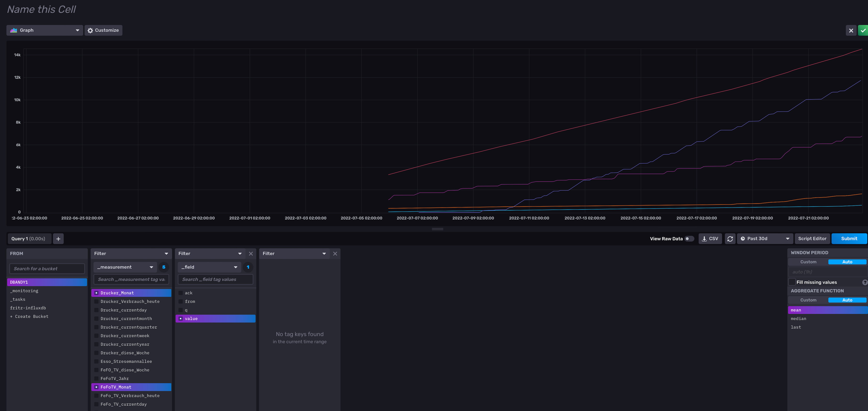This screenshot has width=868, height=411.
Task: Remove the _field filter with X
Action: [251, 254]
